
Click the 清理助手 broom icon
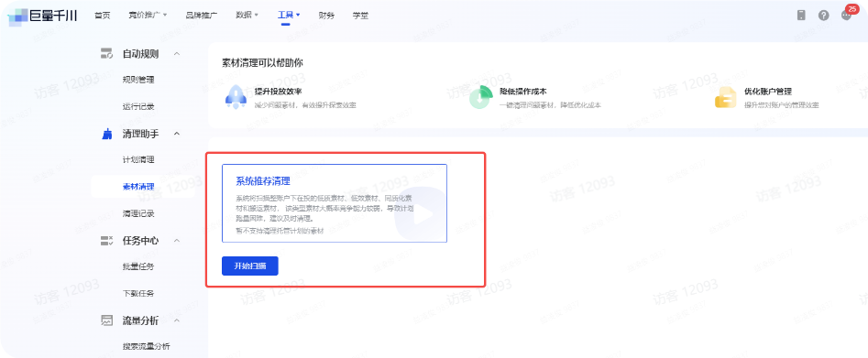click(x=106, y=134)
